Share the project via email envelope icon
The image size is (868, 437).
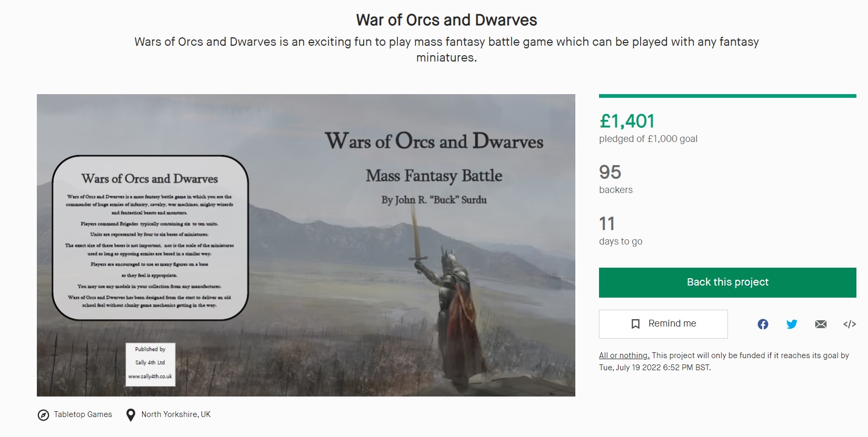tap(821, 324)
